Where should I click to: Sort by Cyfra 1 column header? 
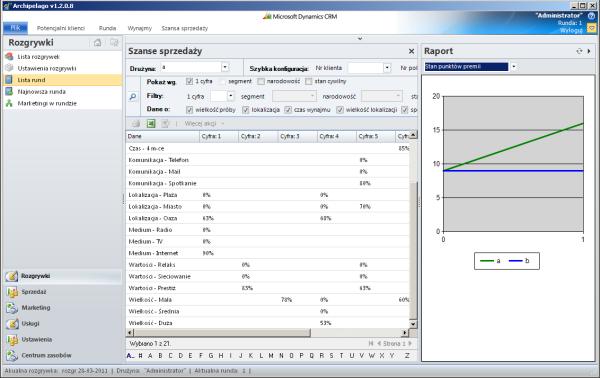pyautogui.click(x=219, y=136)
